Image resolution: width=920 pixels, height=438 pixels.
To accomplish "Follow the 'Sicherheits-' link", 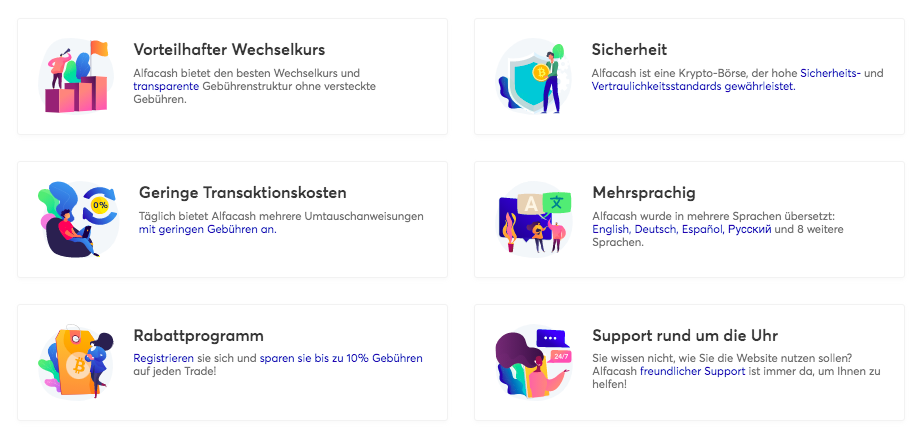I will (x=830, y=73).
